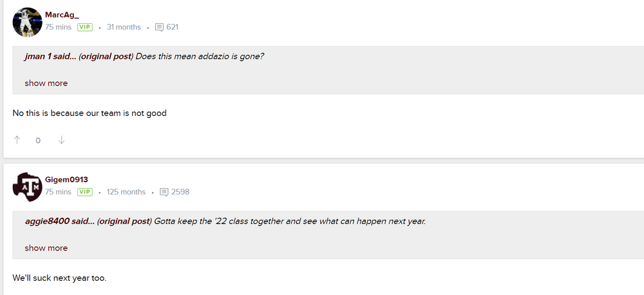Click Gigem0913's '125 months' membership label
This screenshot has height=295, width=644.
click(126, 192)
